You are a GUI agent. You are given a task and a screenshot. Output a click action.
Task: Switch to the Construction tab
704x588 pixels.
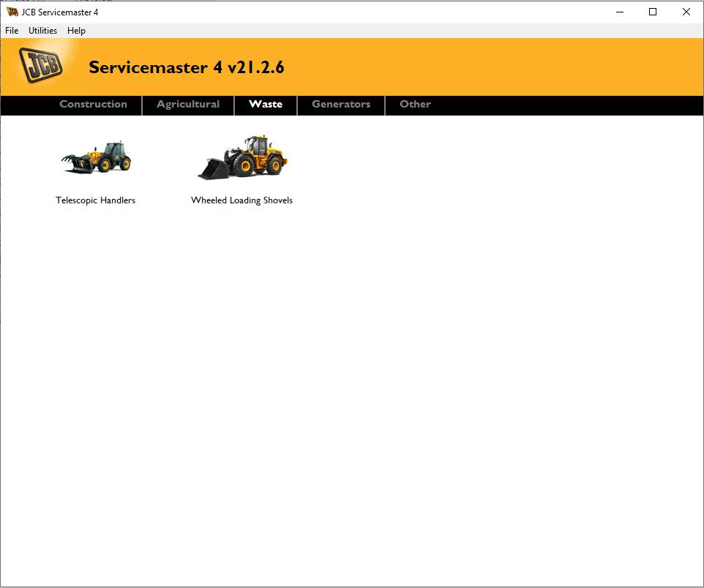pyautogui.click(x=93, y=105)
